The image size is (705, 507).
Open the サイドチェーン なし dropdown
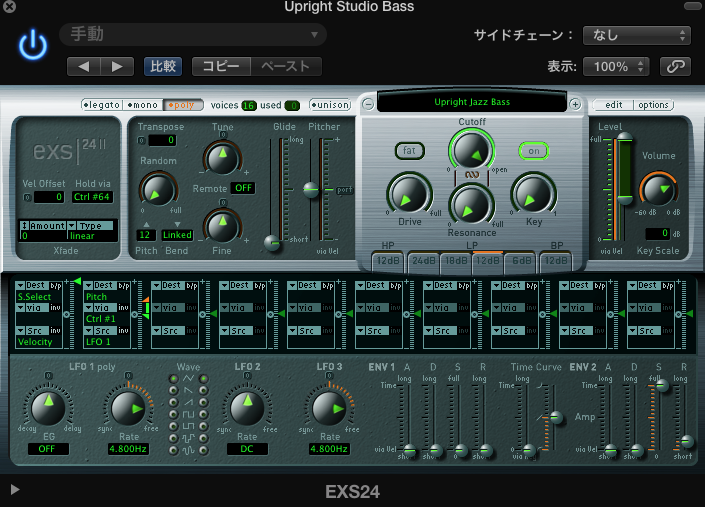(x=636, y=35)
